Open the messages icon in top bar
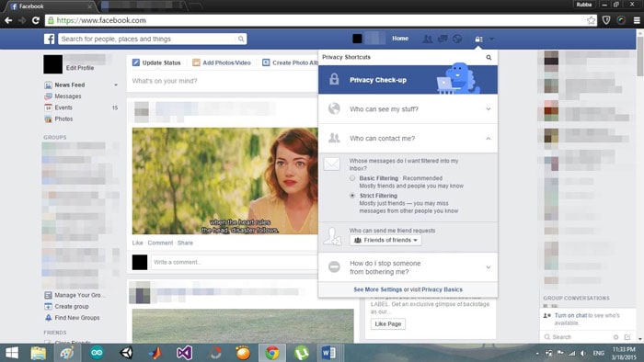The image size is (644, 362). click(443, 39)
